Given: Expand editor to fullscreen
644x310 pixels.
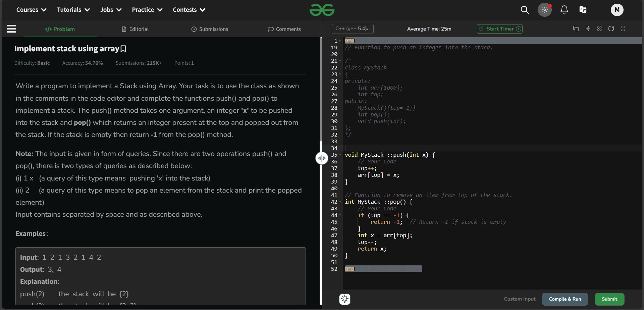Looking at the screenshot, I should pyautogui.click(x=623, y=29).
